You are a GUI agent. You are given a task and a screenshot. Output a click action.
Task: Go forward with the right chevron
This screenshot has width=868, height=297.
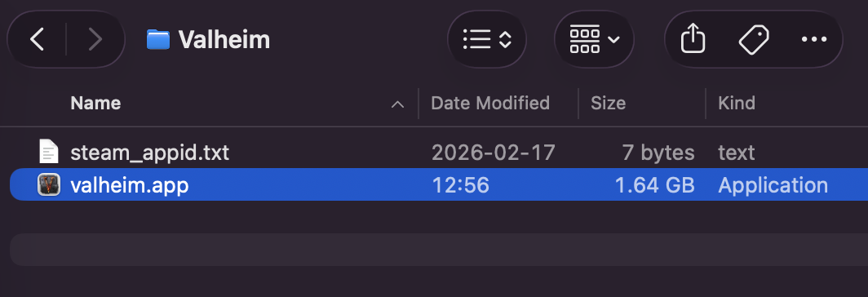95,40
